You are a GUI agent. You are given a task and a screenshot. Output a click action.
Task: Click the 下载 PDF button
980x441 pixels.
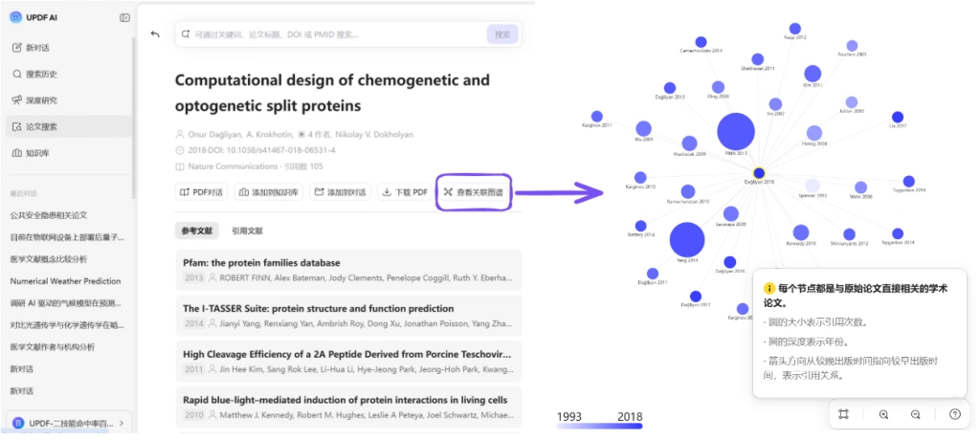pyautogui.click(x=406, y=191)
